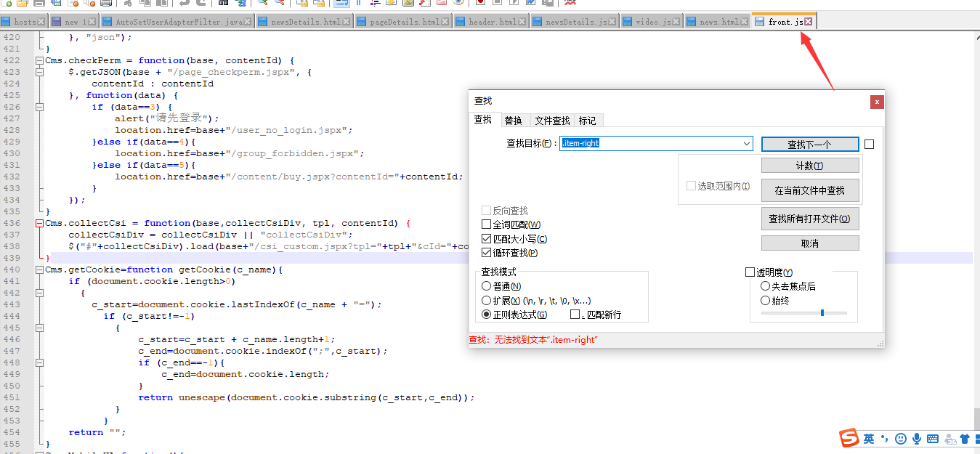Collapse if (c_end==-1) block at line 448
This screenshot has height=454, width=980.
(39, 362)
